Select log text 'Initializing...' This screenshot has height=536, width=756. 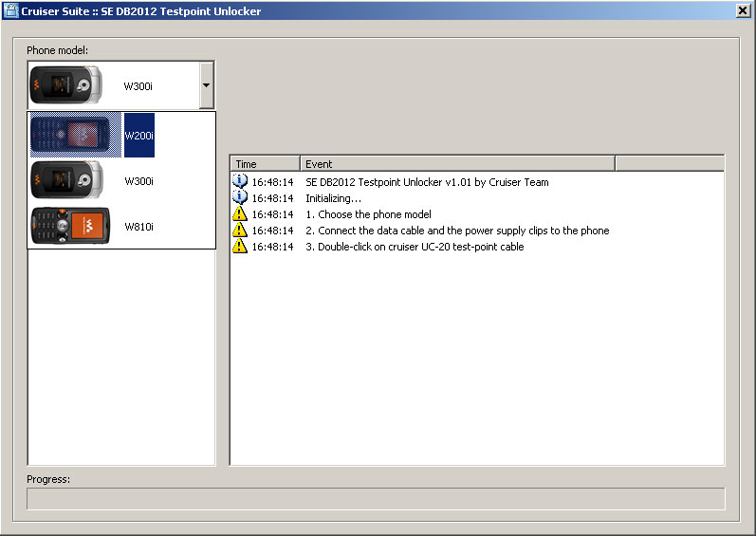pyautogui.click(x=333, y=198)
